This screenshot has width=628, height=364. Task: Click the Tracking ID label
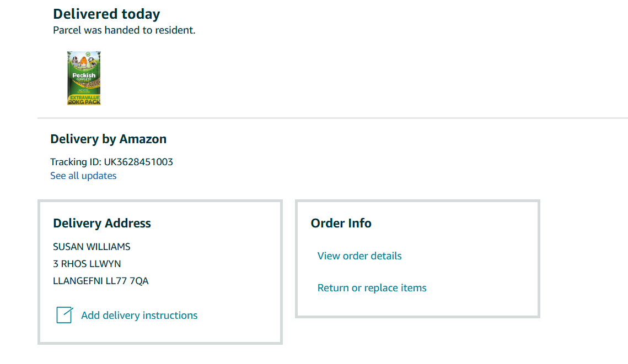point(75,162)
